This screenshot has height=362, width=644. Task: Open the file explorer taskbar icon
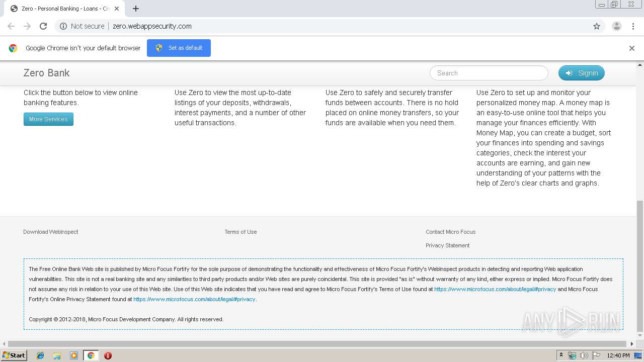point(57,355)
